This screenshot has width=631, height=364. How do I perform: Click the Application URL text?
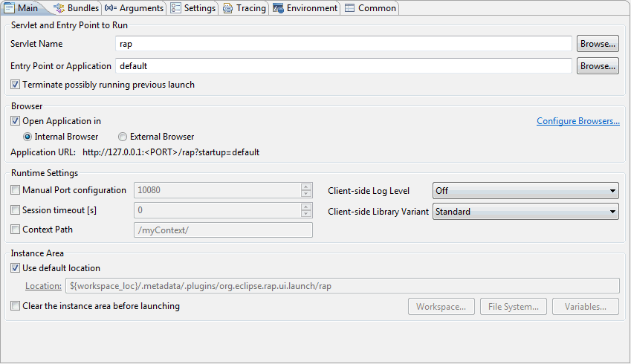pyautogui.click(x=171, y=152)
